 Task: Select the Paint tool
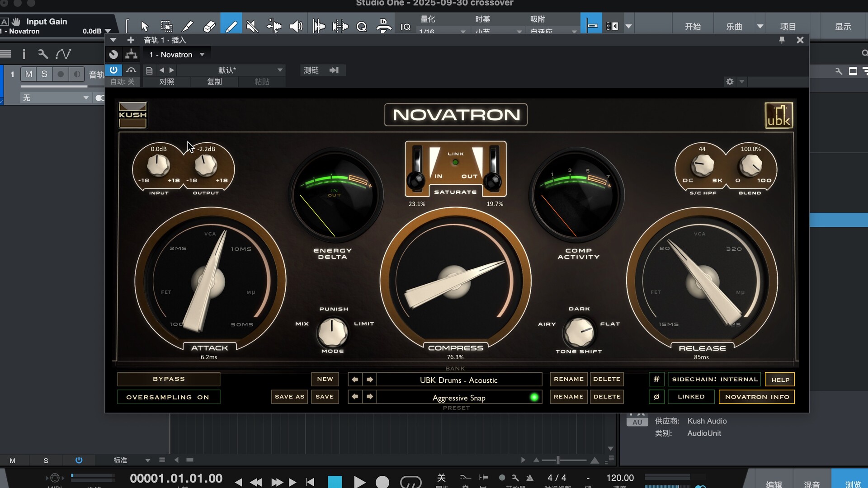tap(231, 26)
